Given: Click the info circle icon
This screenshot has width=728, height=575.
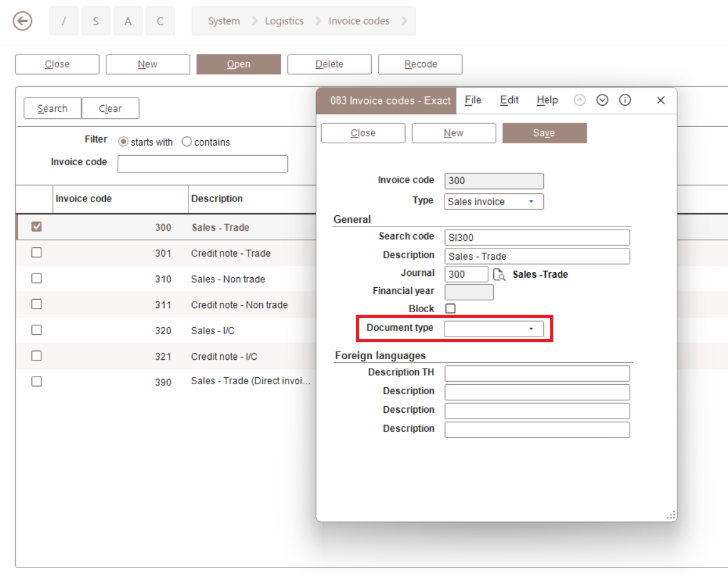Looking at the screenshot, I should point(625,100).
